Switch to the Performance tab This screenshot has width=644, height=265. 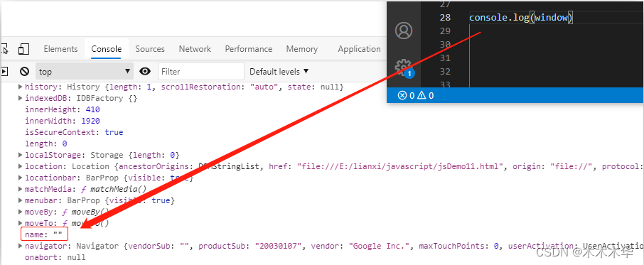(249, 49)
